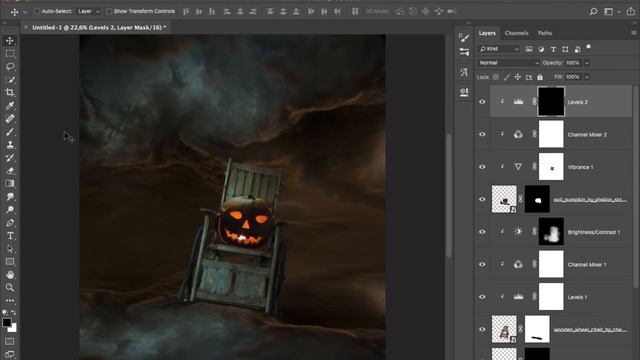Hide the Levels 2 layer
The image size is (640, 360).
tap(482, 102)
